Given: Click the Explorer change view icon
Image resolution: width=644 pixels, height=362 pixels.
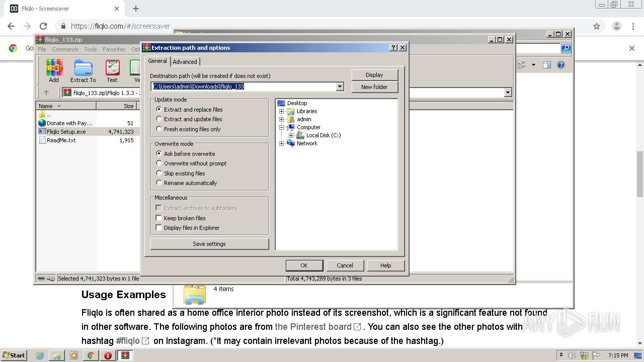Looking at the screenshot, I should pos(522,65).
